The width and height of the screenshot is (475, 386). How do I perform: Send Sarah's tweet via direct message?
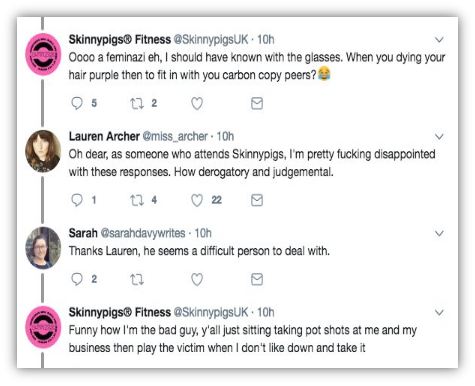pos(257,279)
